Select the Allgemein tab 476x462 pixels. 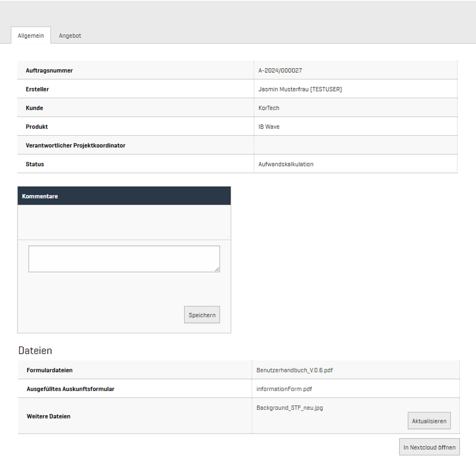pyautogui.click(x=31, y=36)
